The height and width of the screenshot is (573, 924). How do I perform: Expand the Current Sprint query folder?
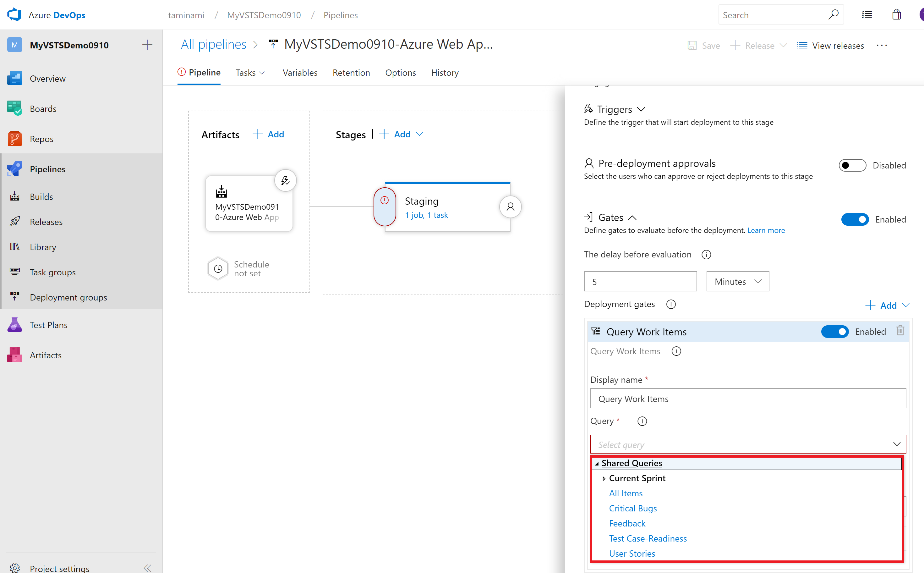point(604,479)
